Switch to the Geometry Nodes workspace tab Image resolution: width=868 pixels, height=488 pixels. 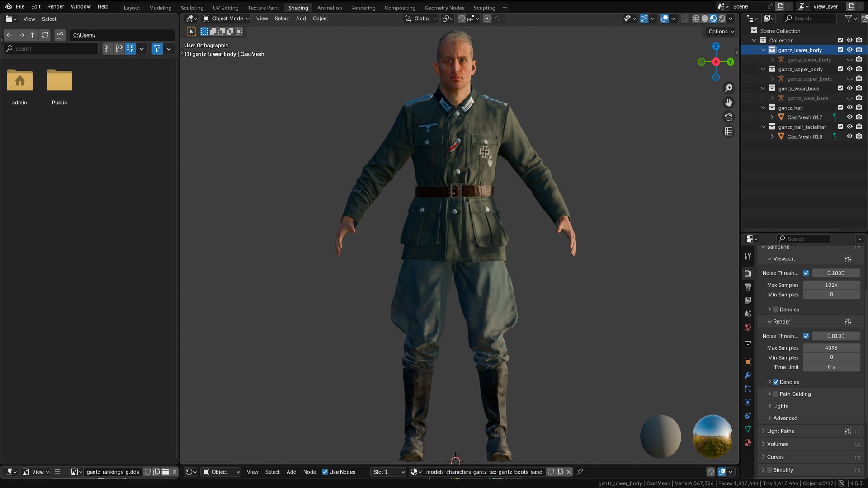[x=444, y=8]
